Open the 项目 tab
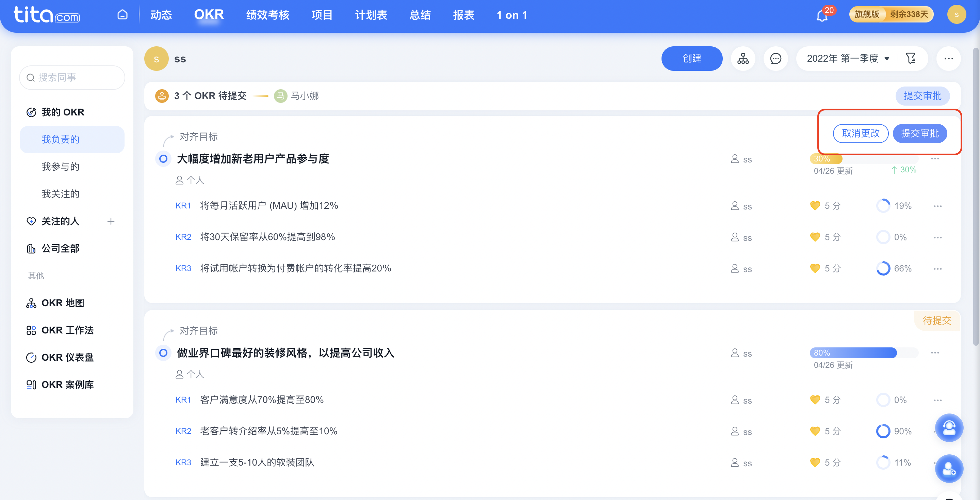The image size is (980, 500). 322,15
